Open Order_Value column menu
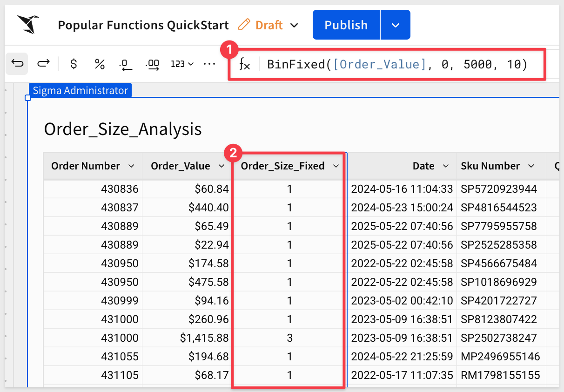 [x=222, y=166]
